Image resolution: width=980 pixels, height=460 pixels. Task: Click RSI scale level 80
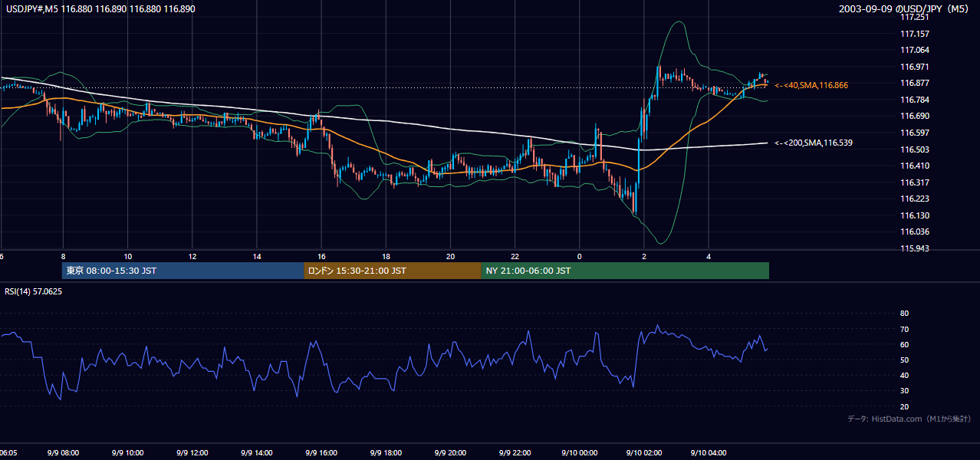[x=904, y=314]
